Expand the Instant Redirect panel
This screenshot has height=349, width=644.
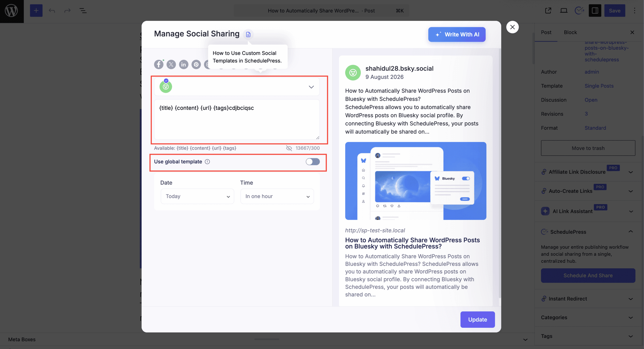(x=588, y=299)
